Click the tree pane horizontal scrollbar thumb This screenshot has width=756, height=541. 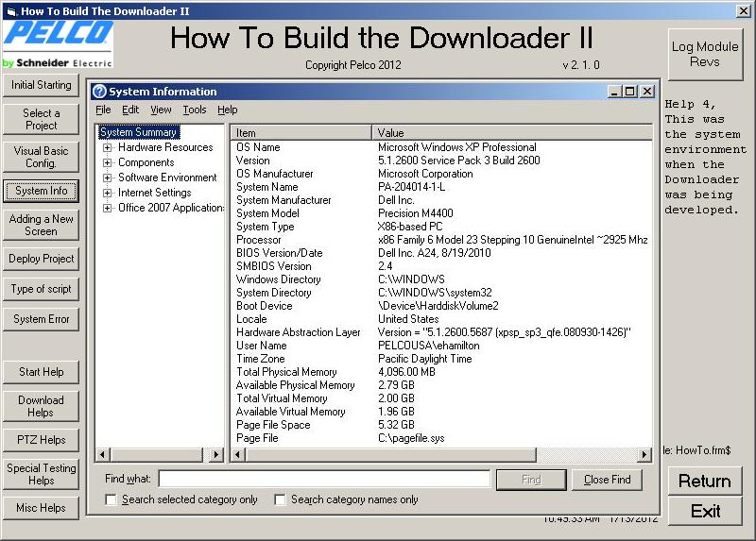(x=156, y=454)
